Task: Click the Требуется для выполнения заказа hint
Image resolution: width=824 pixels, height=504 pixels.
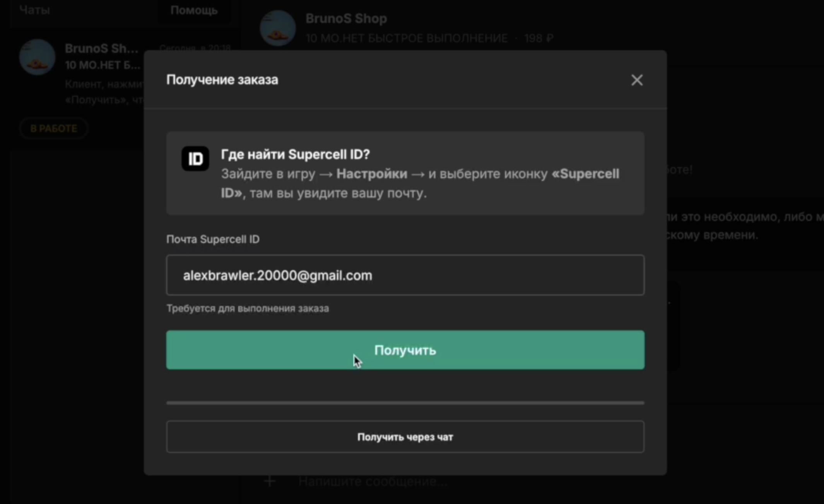Action: pyautogui.click(x=248, y=308)
